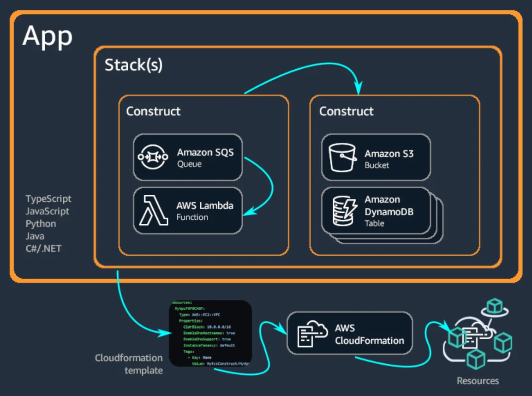Click the Amazon DynamoDB Table box label

(x=389, y=211)
